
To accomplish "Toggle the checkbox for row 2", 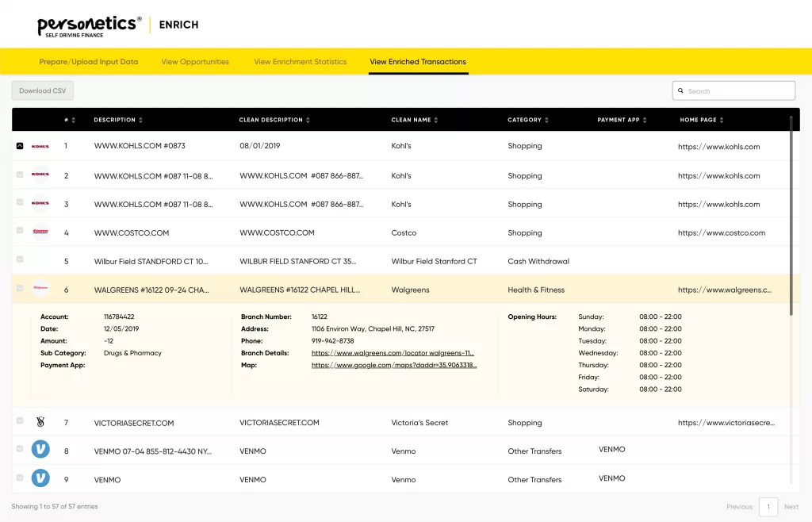I will click(20, 175).
